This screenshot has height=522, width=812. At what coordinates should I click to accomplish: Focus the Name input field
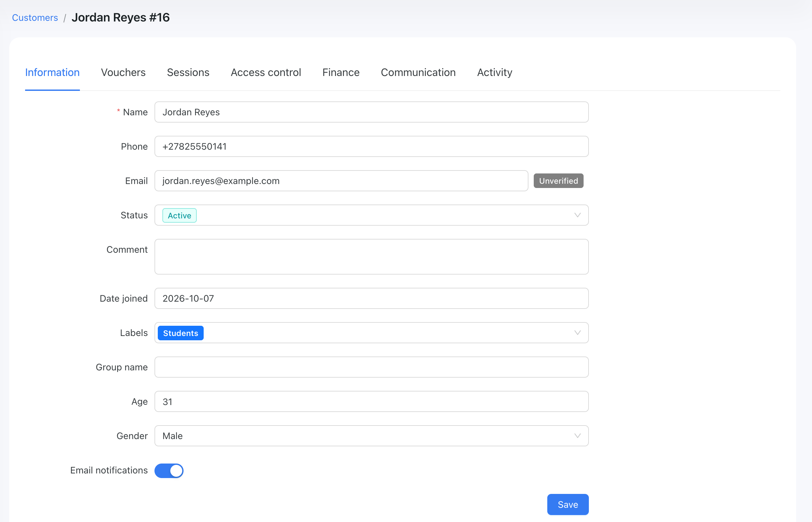click(371, 112)
